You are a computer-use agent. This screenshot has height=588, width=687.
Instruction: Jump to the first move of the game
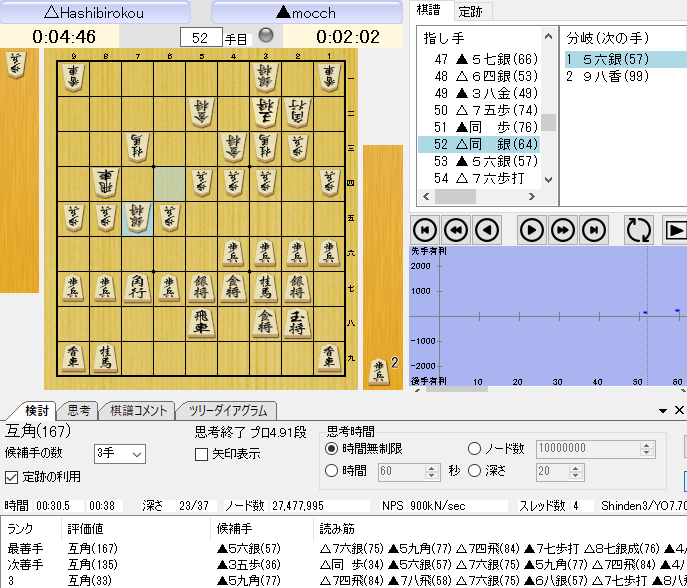coord(425,230)
